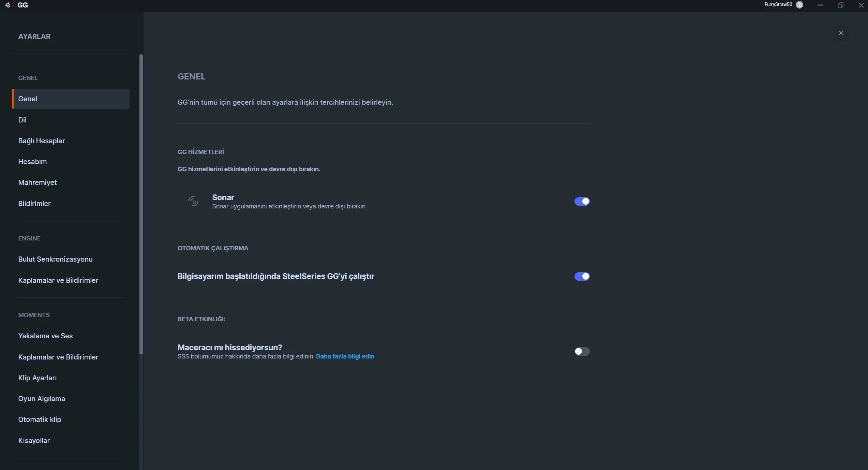Click the sidebar vertical scrollbar
This screenshot has height=470, width=868.
click(141, 205)
